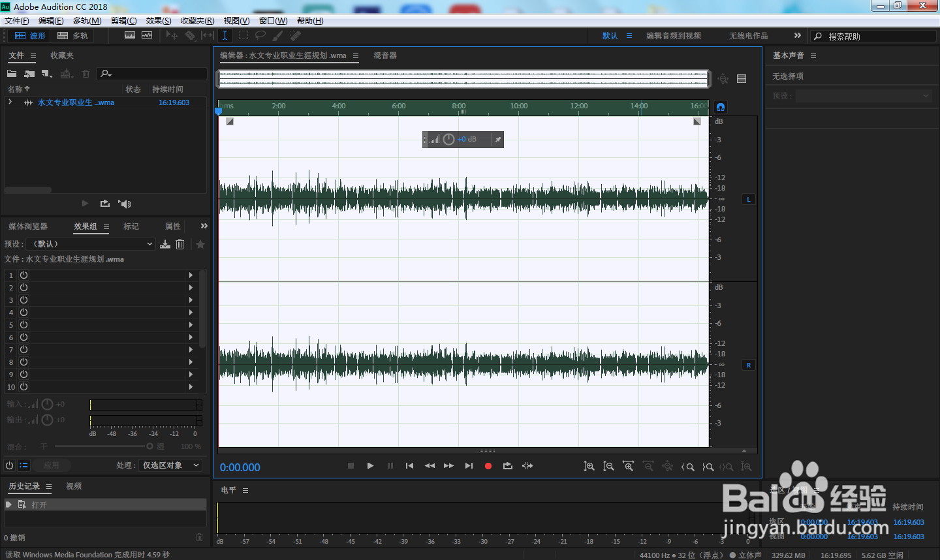Toggle power for effect slot 10
Viewport: 940px width, 560px height.
click(23, 387)
